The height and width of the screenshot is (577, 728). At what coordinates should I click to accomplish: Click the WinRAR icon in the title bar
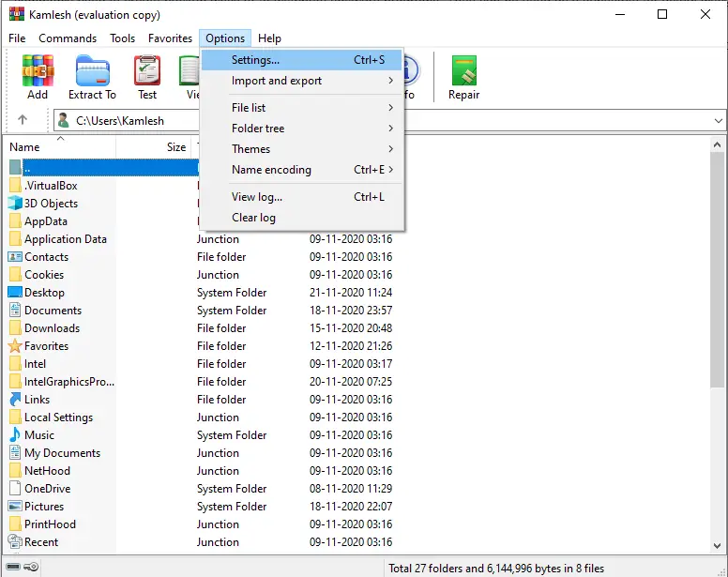(17, 14)
